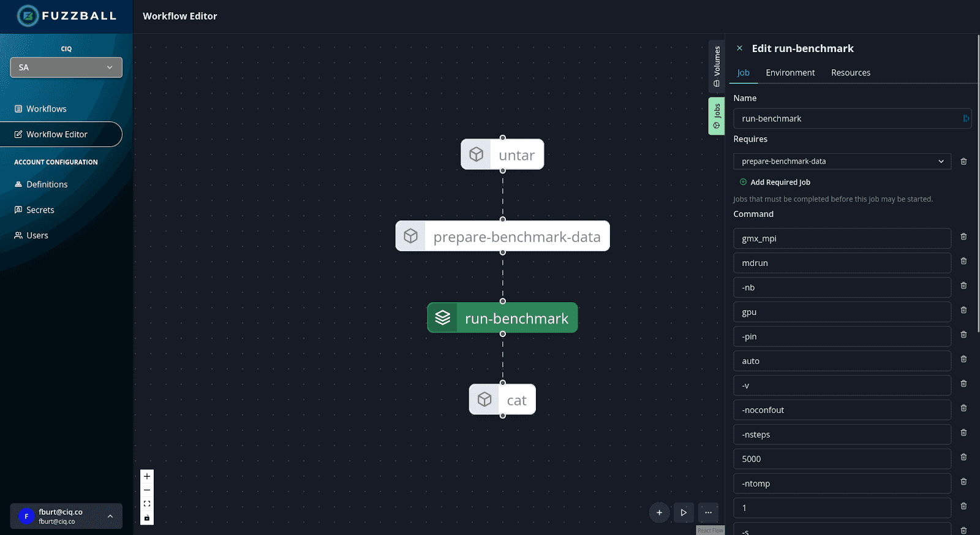Image resolution: width=980 pixels, height=535 pixels.
Task: Delete the -nsteps command argument
Action: tap(963, 433)
